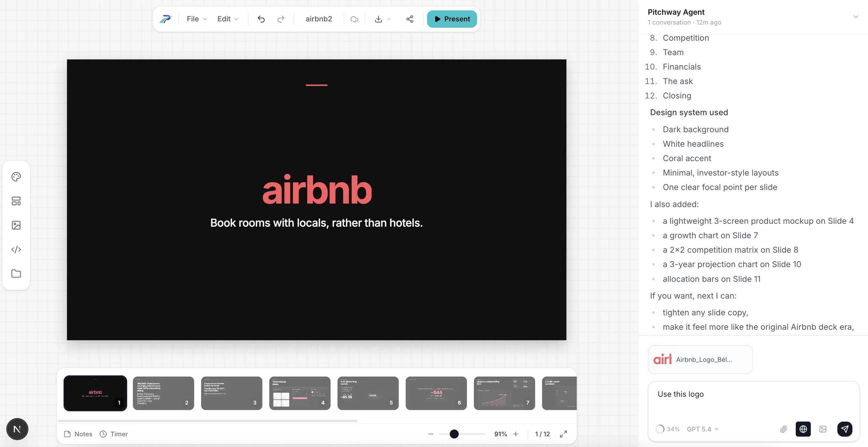Open the GPT 5.4 model dropdown

pyautogui.click(x=702, y=429)
